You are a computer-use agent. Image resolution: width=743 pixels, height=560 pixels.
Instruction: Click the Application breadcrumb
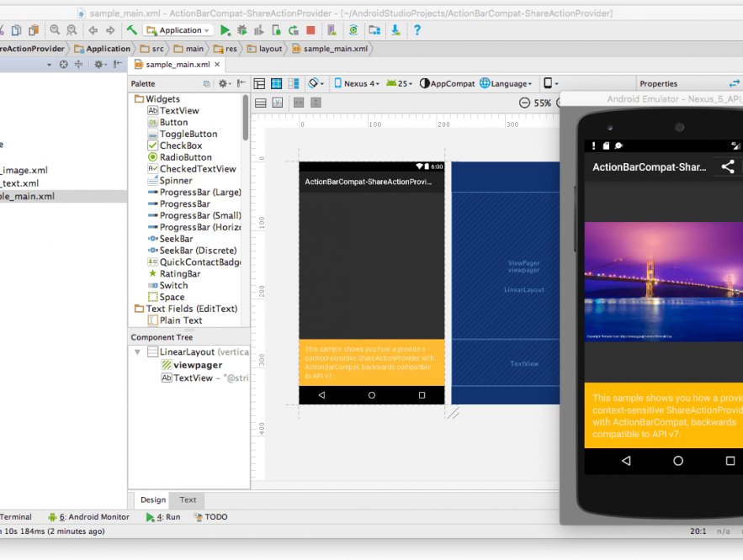[x=103, y=49]
